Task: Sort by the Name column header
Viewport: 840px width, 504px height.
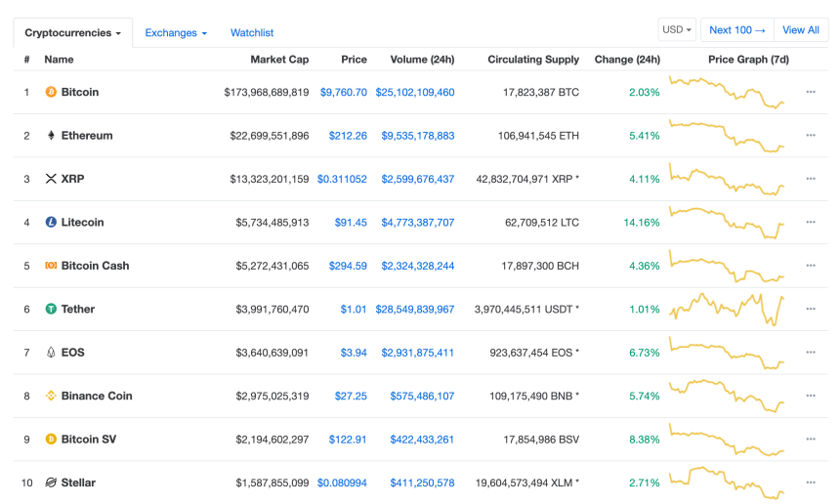Action: (59, 60)
